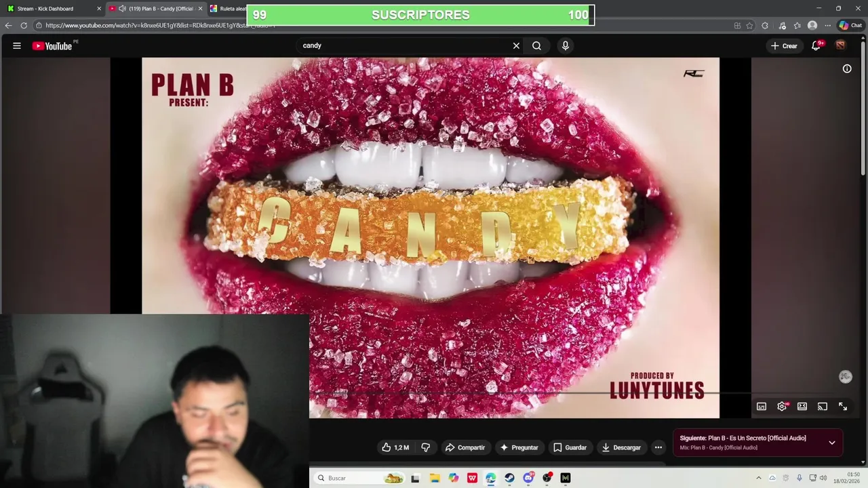Open more actions three-dot menu below video
868x488 pixels.
(658, 447)
